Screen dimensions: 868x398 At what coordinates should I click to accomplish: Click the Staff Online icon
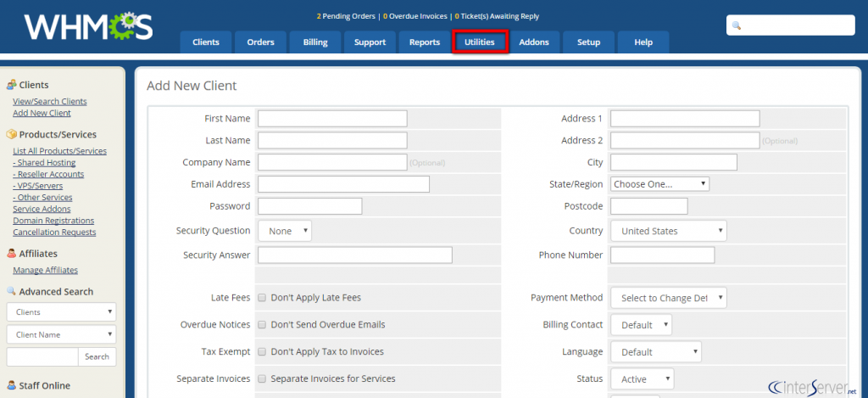pyautogui.click(x=12, y=385)
